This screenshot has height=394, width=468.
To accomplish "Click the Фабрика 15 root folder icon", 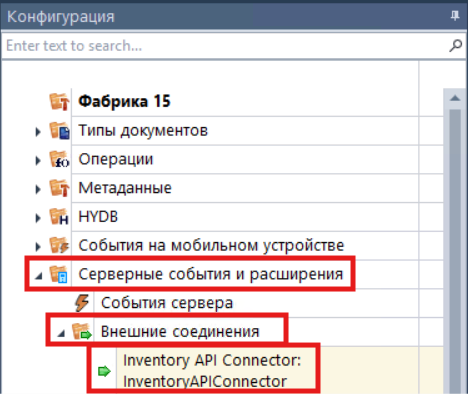I will [x=59, y=101].
